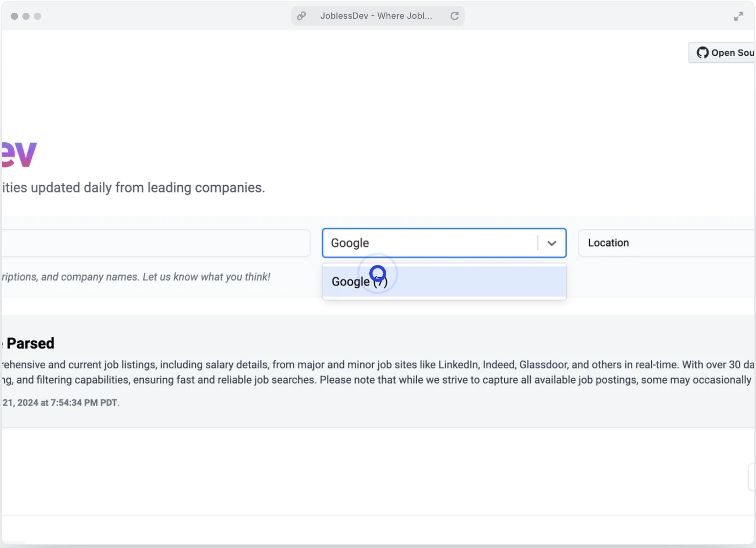
Task: Click the '21, 2024 at 7:54:34 PM PDT' timestamp
Action: pos(60,402)
